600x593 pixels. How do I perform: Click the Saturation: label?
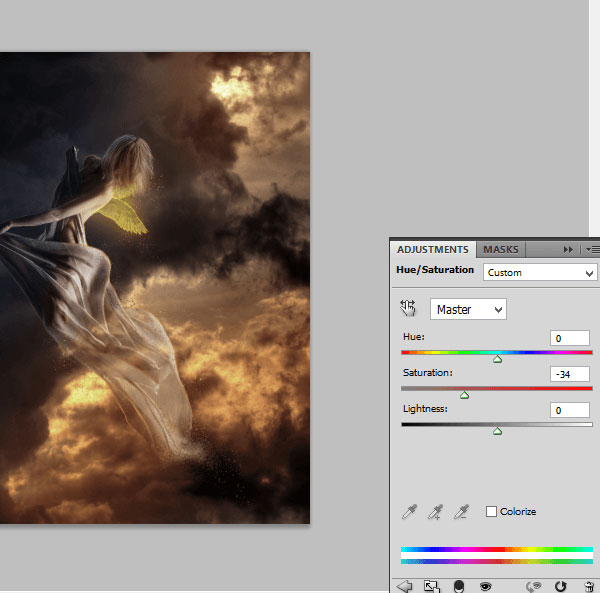tap(427, 373)
